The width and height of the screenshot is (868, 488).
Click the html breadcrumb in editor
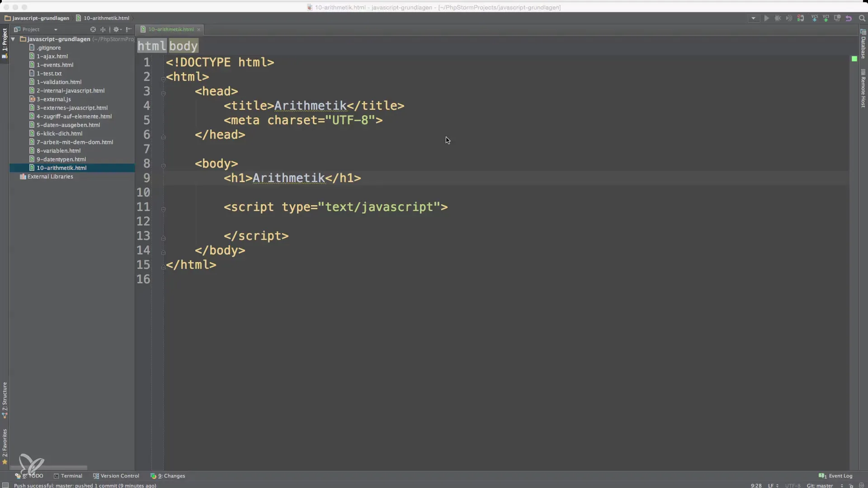pyautogui.click(x=152, y=46)
